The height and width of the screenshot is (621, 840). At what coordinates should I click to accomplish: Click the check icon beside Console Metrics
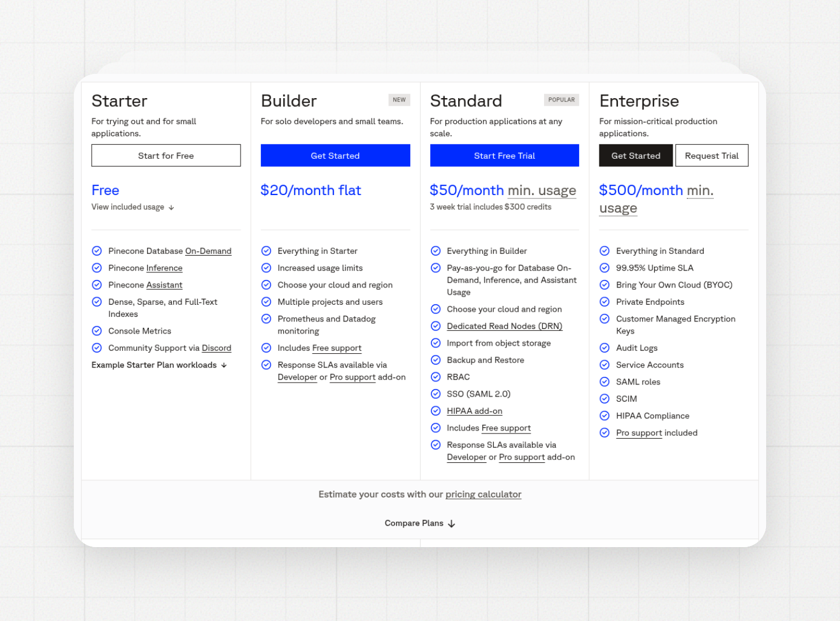[x=97, y=331]
